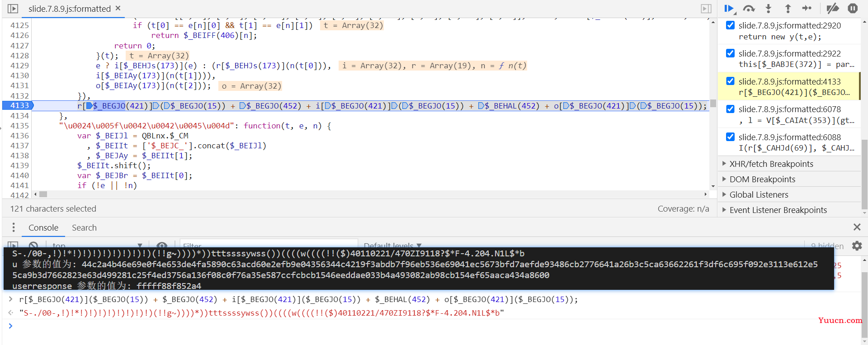The width and height of the screenshot is (868, 345).
Task: Jump to breakpoint entry formatted:2922
Action: coord(789,53)
